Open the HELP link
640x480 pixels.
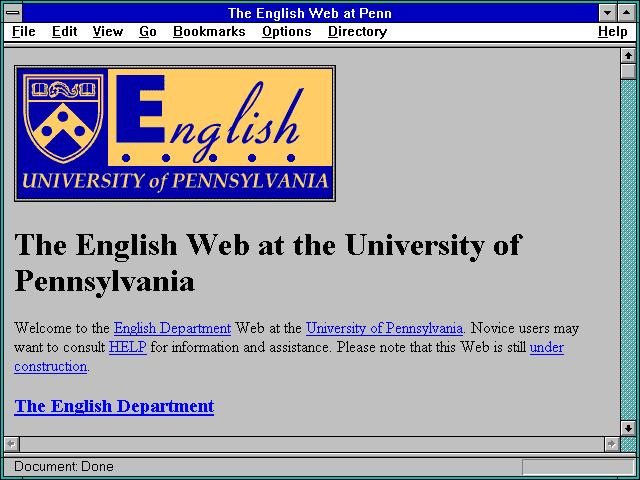(x=128, y=347)
